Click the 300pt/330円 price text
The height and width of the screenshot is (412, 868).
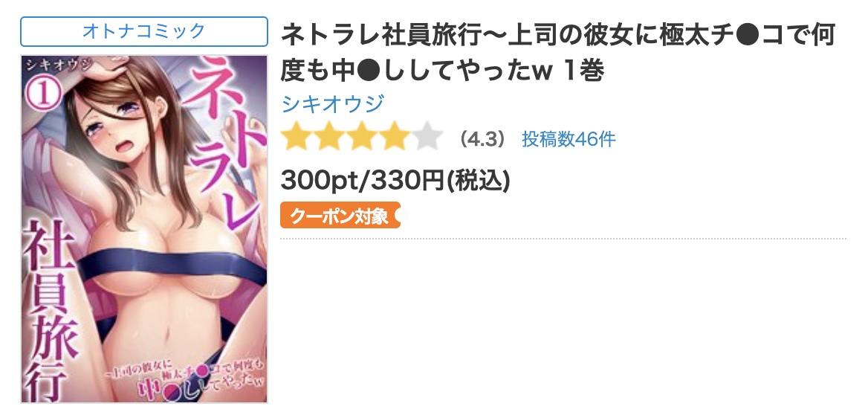[363, 180]
